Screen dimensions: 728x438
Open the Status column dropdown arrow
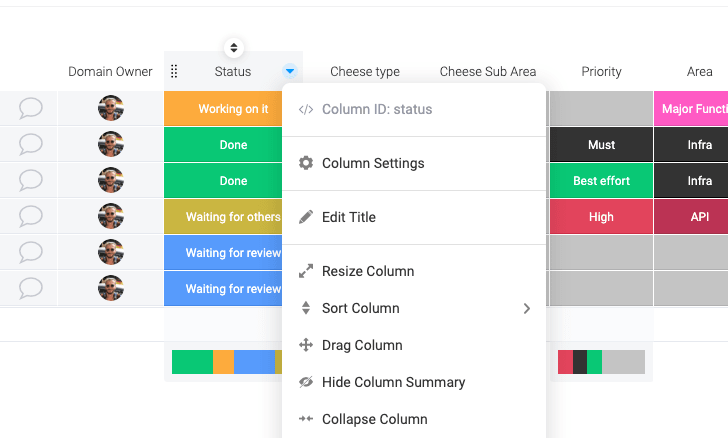290,71
